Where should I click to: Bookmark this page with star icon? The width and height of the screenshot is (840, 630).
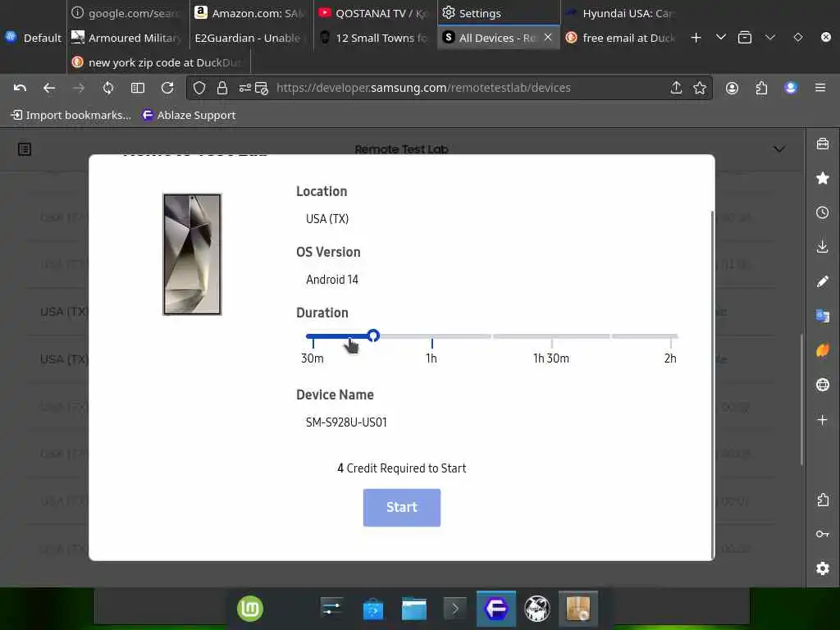coord(700,88)
